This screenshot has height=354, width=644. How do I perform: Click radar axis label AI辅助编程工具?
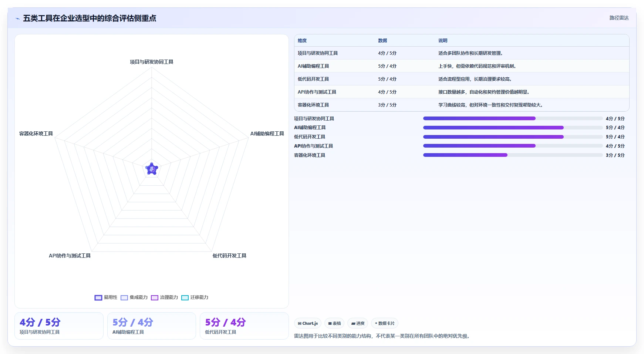pyautogui.click(x=267, y=134)
